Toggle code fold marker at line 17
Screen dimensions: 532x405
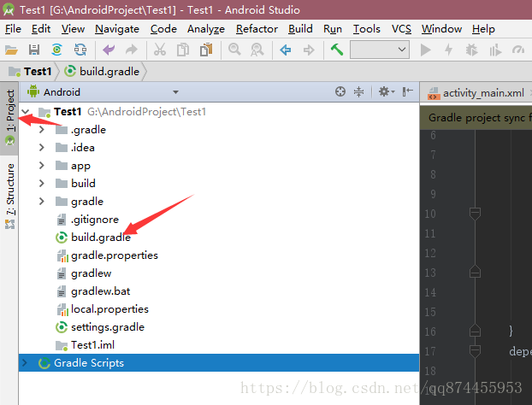pyautogui.click(x=475, y=351)
